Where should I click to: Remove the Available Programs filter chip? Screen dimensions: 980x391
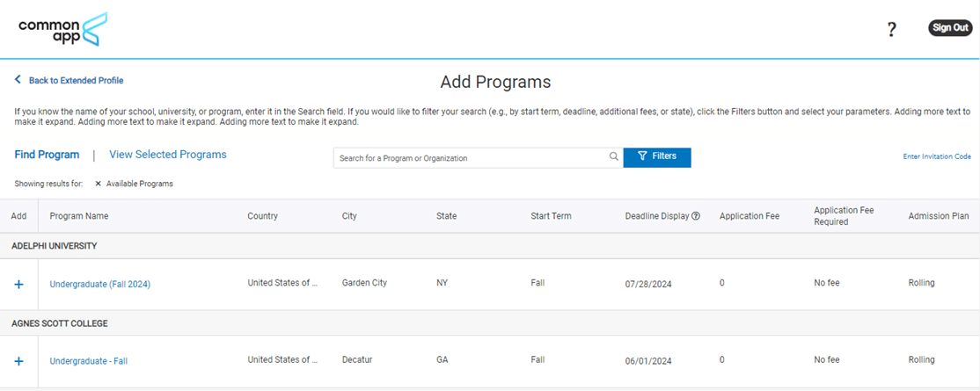coord(98,184)
